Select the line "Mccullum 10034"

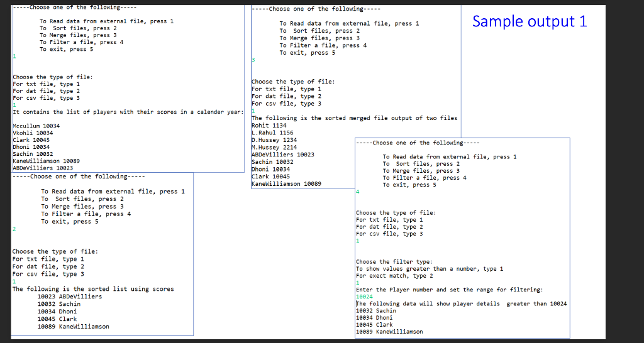click(x=36, y=126)
